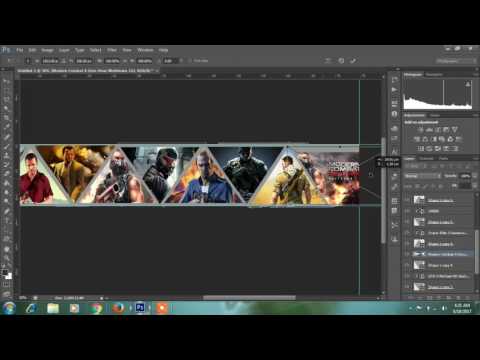The width and height of the screenshot is (480, 360).
Task: Open the Actions panel play icon
Action: (395, 90)
